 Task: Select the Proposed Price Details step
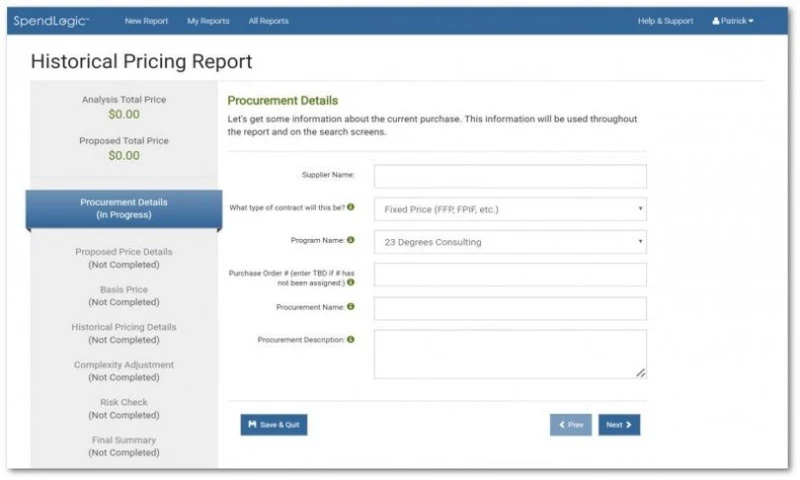tap(124, 258)
